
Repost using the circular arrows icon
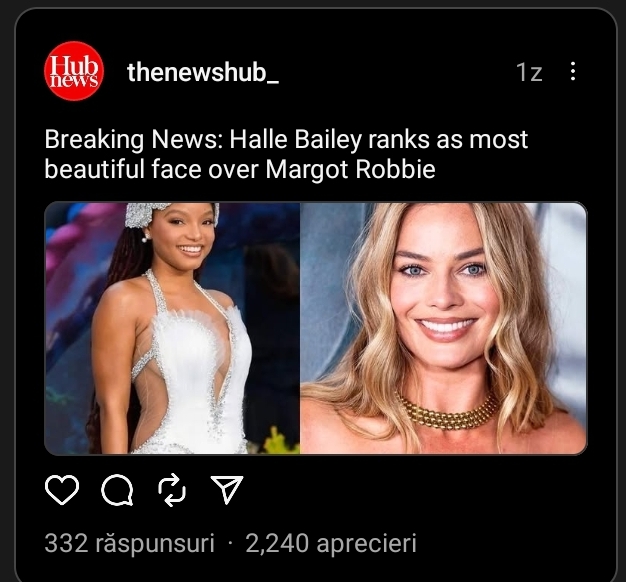(172, 490)
